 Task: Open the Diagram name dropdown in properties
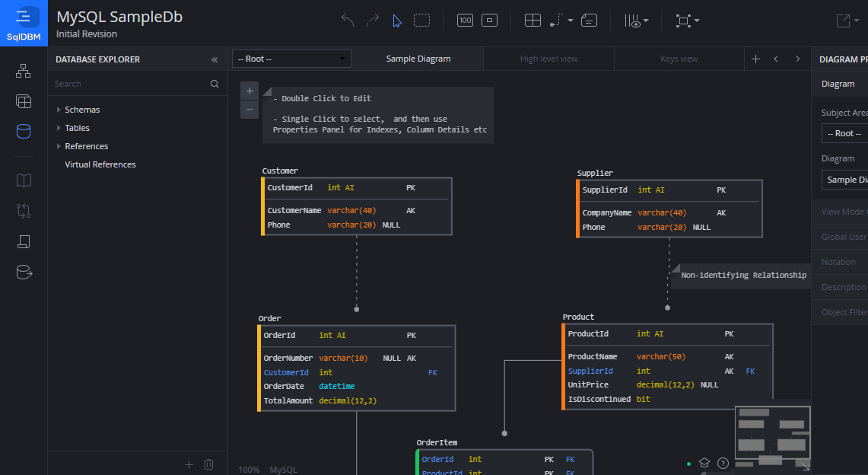[x=844, y=180]
